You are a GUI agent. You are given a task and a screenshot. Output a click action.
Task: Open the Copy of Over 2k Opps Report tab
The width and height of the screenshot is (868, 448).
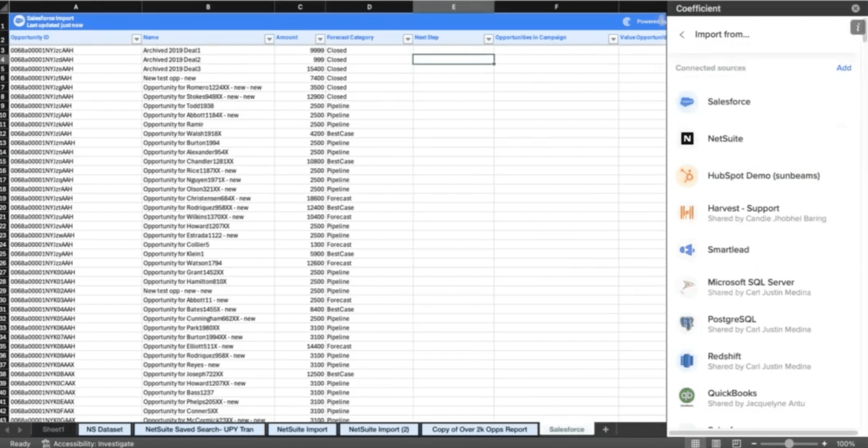click(x=479, y=429)
